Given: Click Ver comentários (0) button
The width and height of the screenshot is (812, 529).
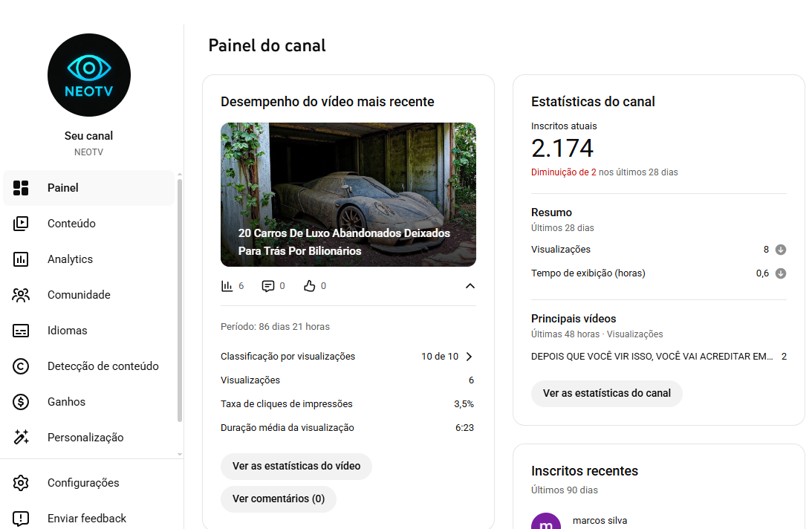Looking at the screenshot, I should pos(279,499).
